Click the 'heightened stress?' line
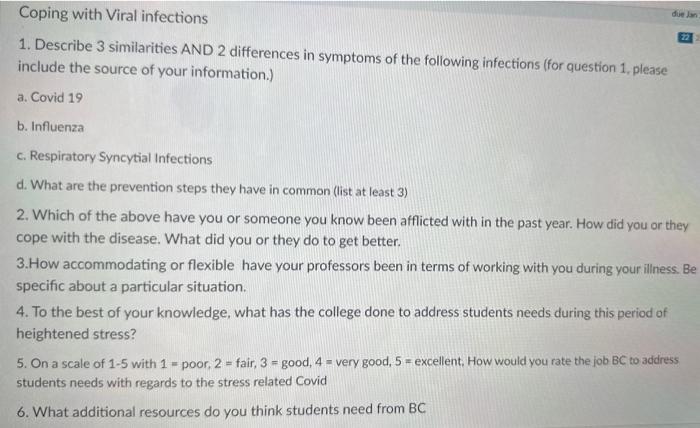This screenshot has height=428, width=700. [x=76, y=333]
